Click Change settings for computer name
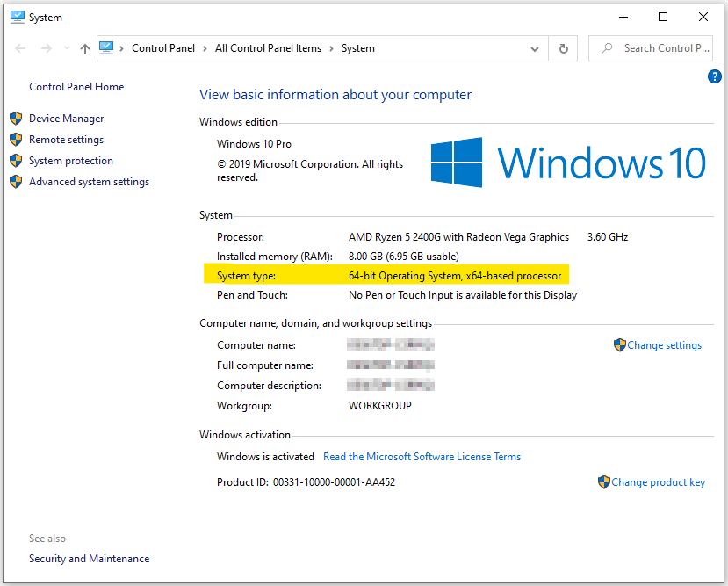 [x=665, y=345]
